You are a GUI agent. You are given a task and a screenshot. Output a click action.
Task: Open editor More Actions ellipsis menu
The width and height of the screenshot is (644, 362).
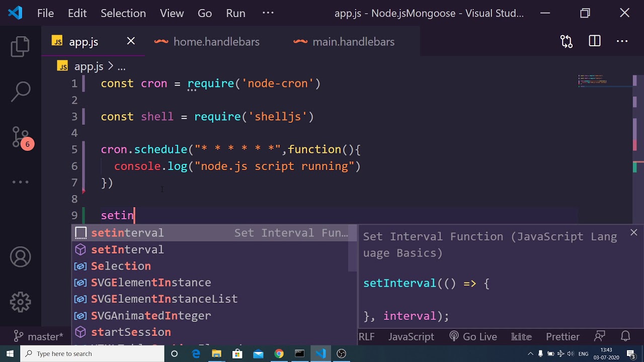pos(622,42)
